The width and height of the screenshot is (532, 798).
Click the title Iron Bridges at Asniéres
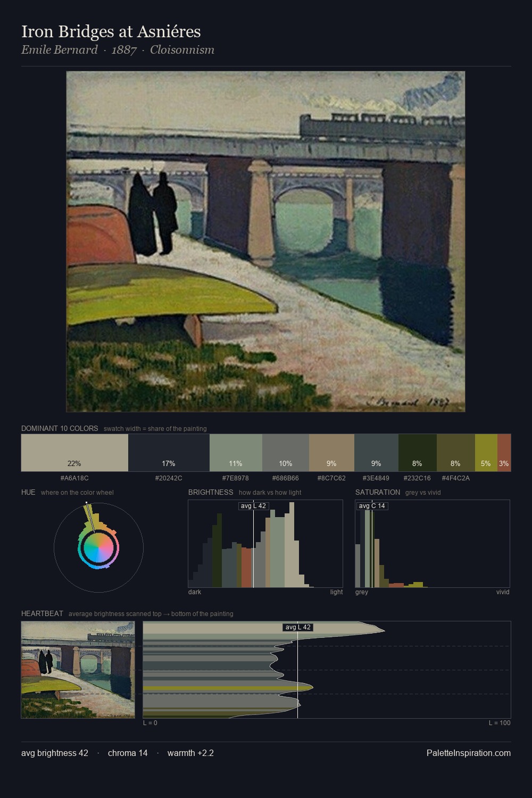point(111,31)
